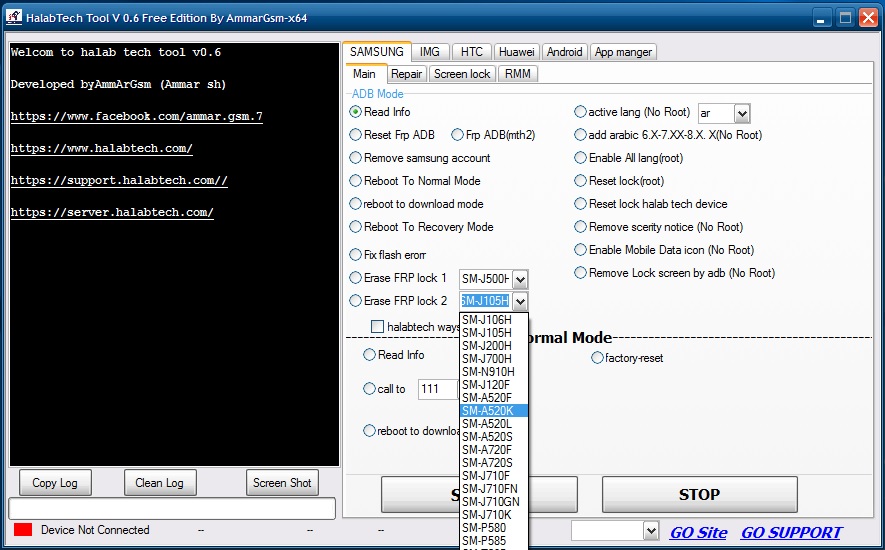This screenshot has width=885, height=550.
Task: Open the HTC tab
Action: pyautogui.click(x=472, y=52)
